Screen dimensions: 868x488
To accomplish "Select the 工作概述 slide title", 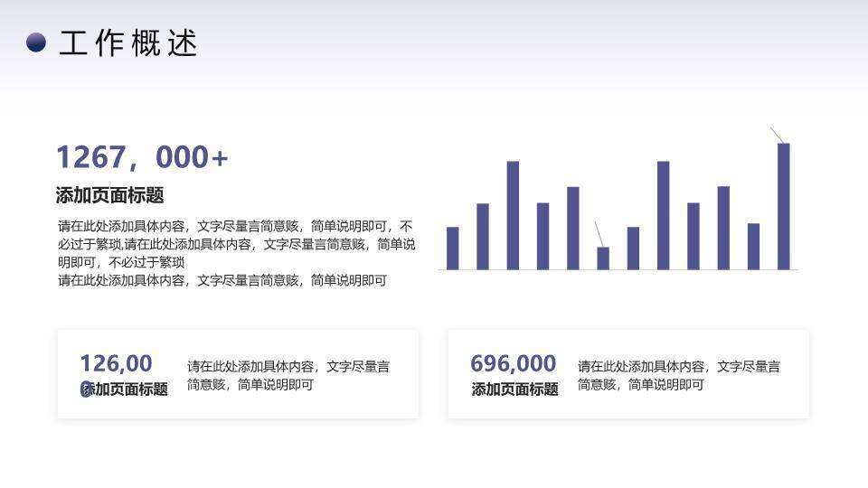I will pyautogui.click(x=127, y=43).
